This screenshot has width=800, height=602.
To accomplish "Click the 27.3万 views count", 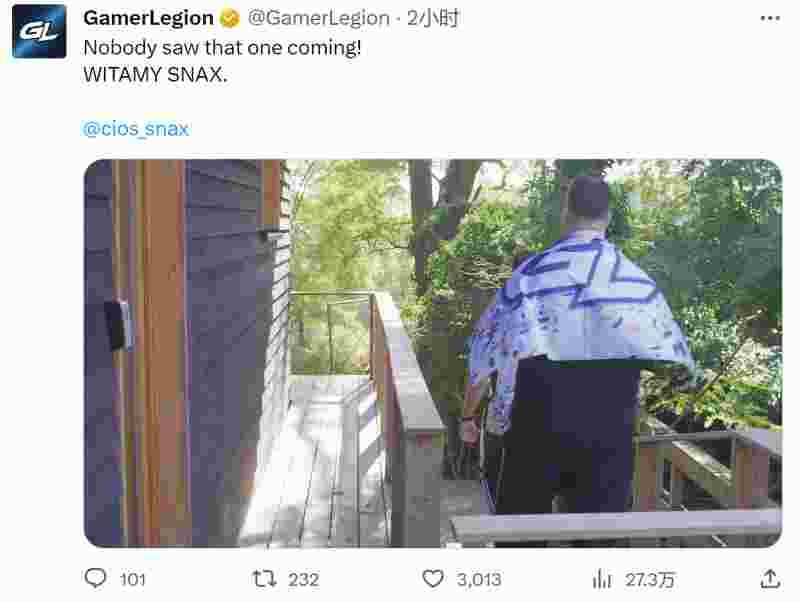I will point(650,580).
